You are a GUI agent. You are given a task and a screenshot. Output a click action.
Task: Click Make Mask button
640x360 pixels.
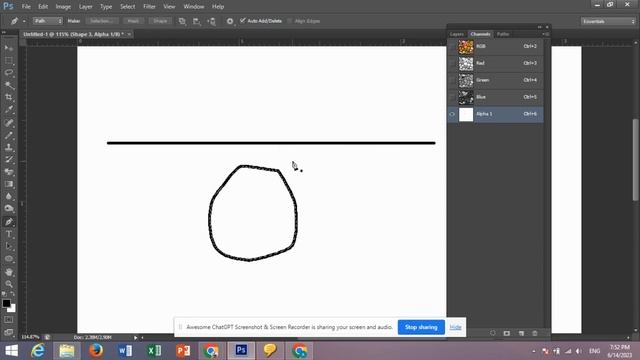pyautogui.click(x=133, y=21)
